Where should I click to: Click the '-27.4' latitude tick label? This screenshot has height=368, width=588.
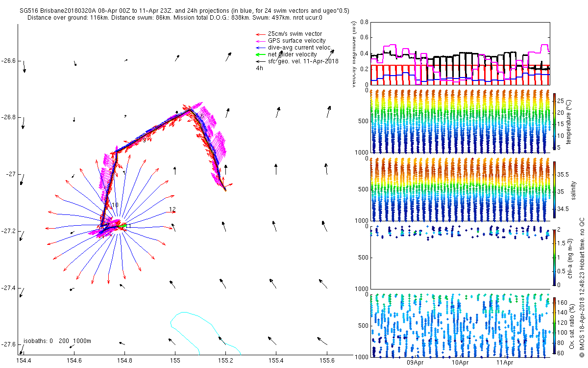click(9, 288)
